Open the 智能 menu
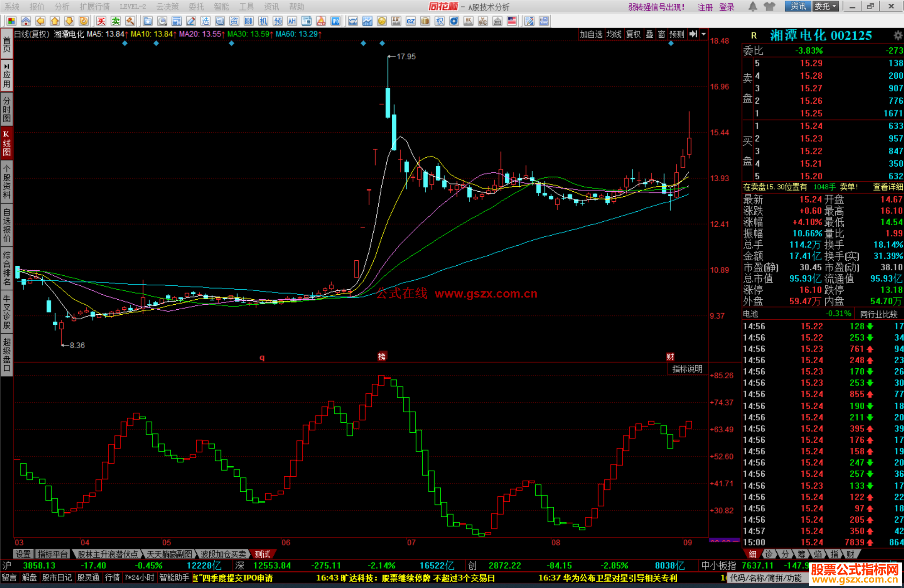Image resolution: width=904 pixels, height=588 pixels. [221, 7]
